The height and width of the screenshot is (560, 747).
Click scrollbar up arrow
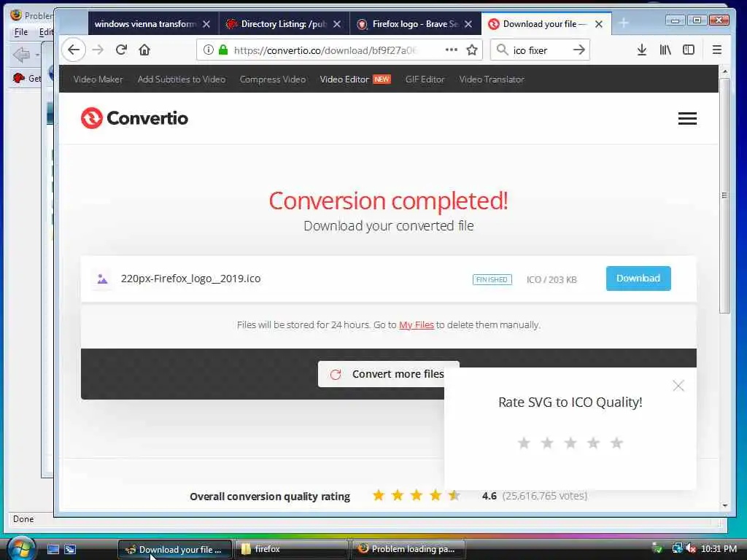pyautogui.click(x=724, y=71)
